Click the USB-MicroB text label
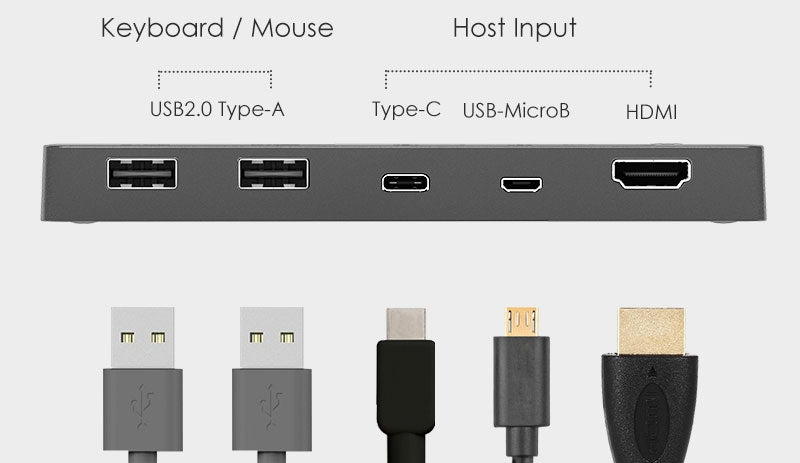Screen dimensions: 800x463 tap(516, 111)
